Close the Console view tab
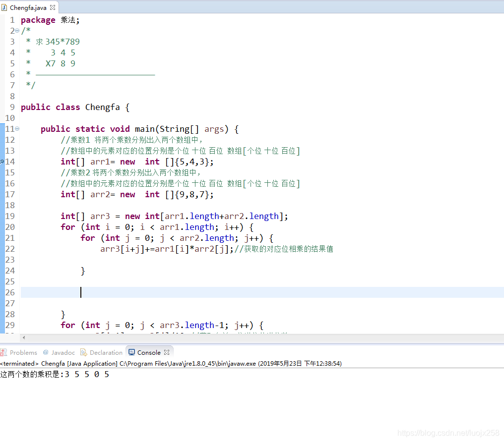The height and width of the screenshot is (442, 504). coord(167,352)
